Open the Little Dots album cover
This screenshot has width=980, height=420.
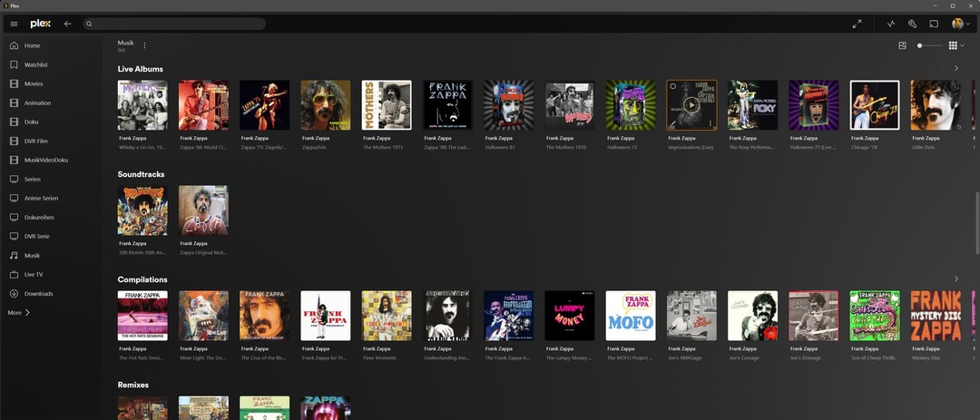(936, 105)
